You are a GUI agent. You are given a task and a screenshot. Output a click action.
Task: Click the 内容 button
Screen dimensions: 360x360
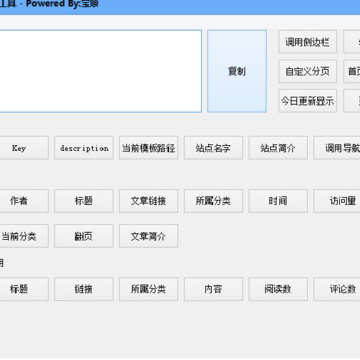coord(213,289)
